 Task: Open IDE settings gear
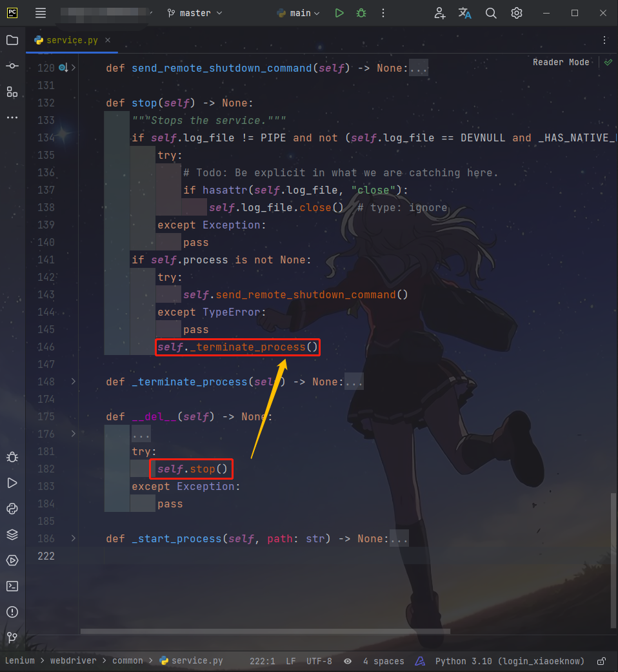[517, 13]
